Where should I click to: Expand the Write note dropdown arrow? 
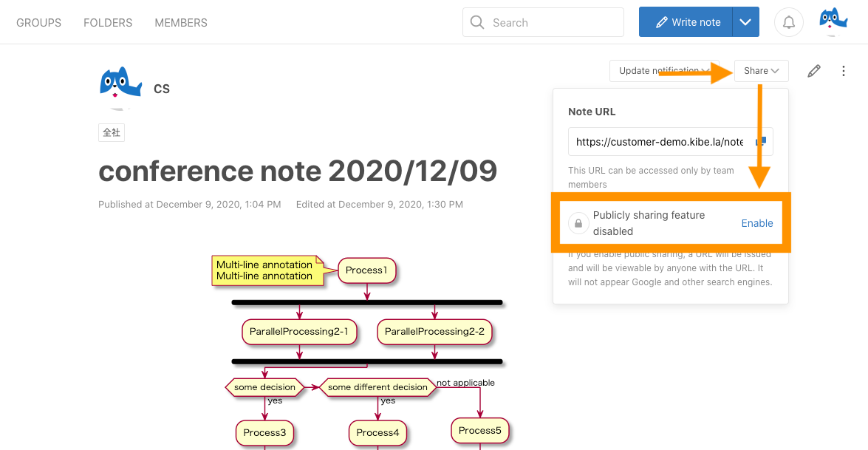tap(745, 23)
